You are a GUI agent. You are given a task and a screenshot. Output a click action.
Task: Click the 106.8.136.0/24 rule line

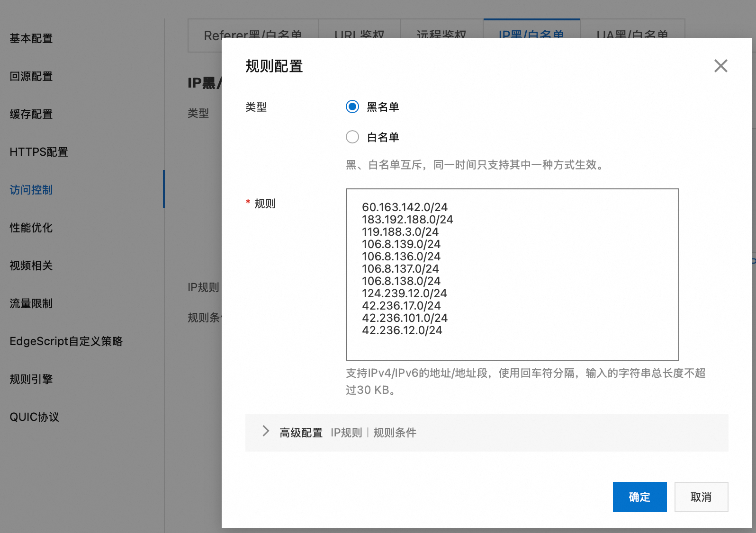tap(401, 257)
